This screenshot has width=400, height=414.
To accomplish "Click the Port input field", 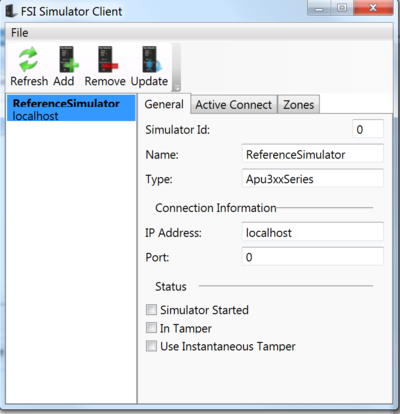I will [x=313, y=257].
